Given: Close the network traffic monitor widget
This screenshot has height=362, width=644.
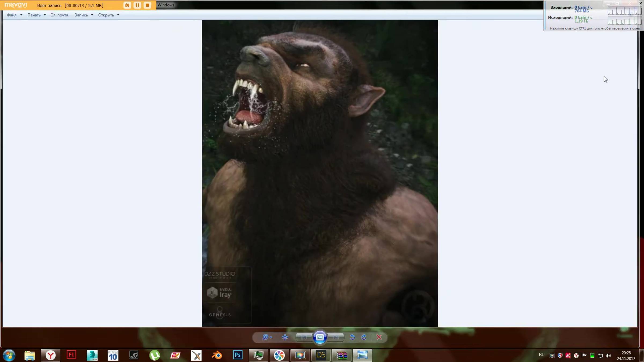Looking at the screenshot, I should coord(641,3).
